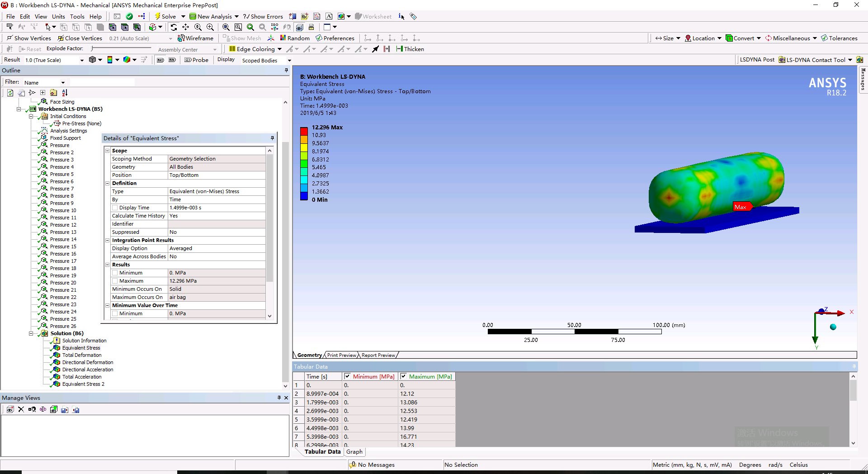The image size is (868, 474).
Task: Click the Sort alphabetically icon in Outline
Action: (x=65, y=93)
